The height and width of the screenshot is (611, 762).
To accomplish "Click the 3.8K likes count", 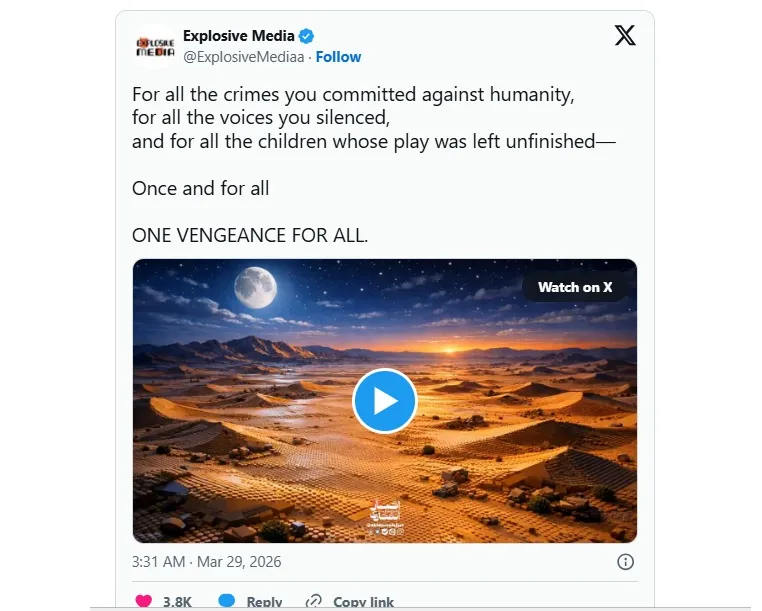I will [179, 603].
